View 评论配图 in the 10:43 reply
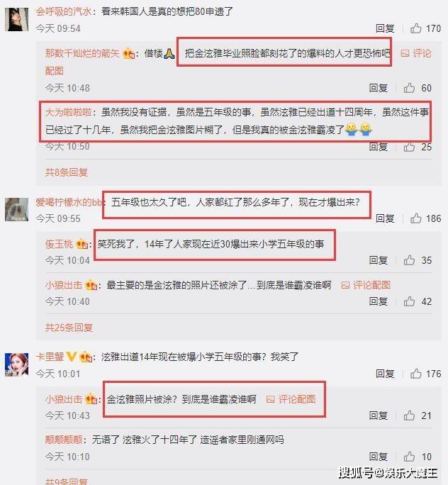Screen dimensions: 448x485 [x=291, y=399]
